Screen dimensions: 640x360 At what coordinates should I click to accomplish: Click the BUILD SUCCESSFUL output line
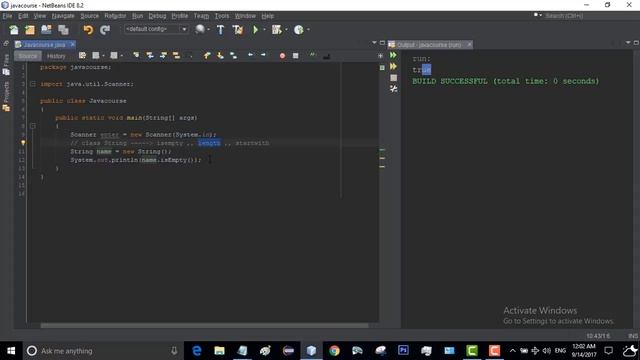[x=505, y=81]
